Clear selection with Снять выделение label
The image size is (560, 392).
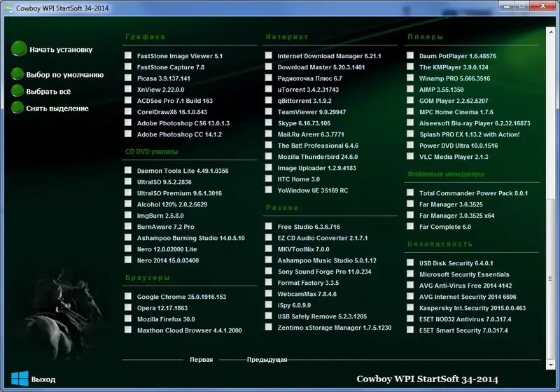57,108
